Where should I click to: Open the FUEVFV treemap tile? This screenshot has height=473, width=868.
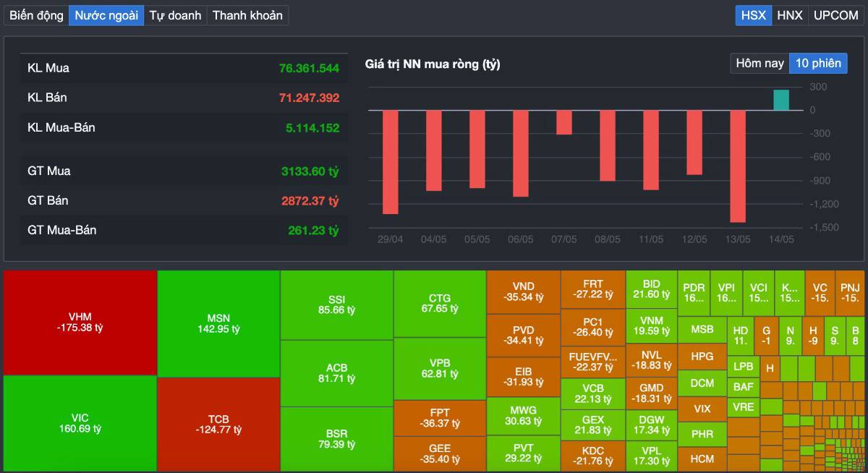(593, 362)
